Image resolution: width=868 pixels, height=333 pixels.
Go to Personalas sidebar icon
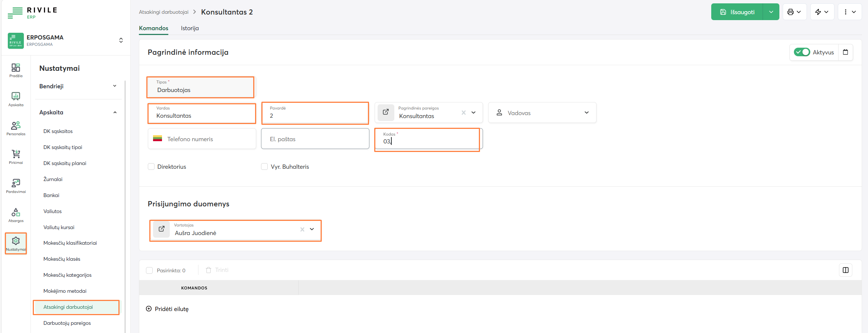[16, 128]
